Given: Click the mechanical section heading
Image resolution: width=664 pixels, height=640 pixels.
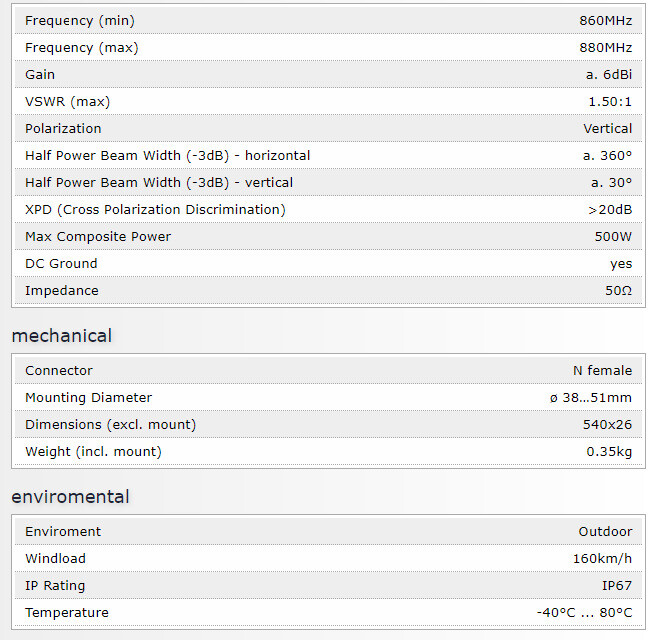Looking at the screenshot, I should (x=62, y=335).
